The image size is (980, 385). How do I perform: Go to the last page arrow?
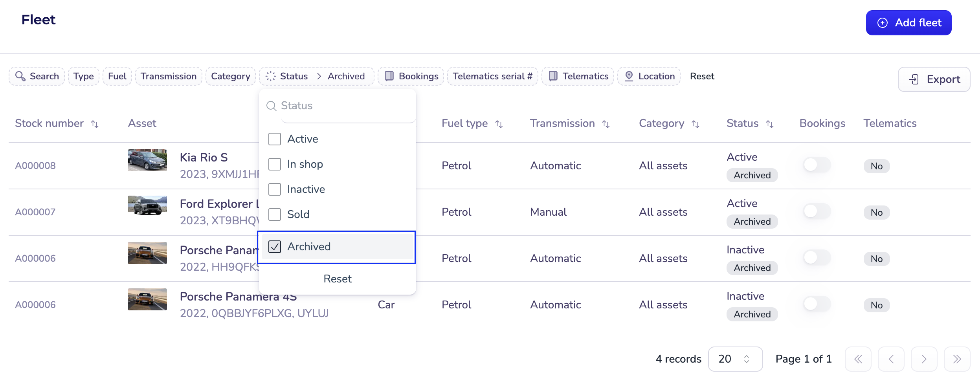click(957, 359)
